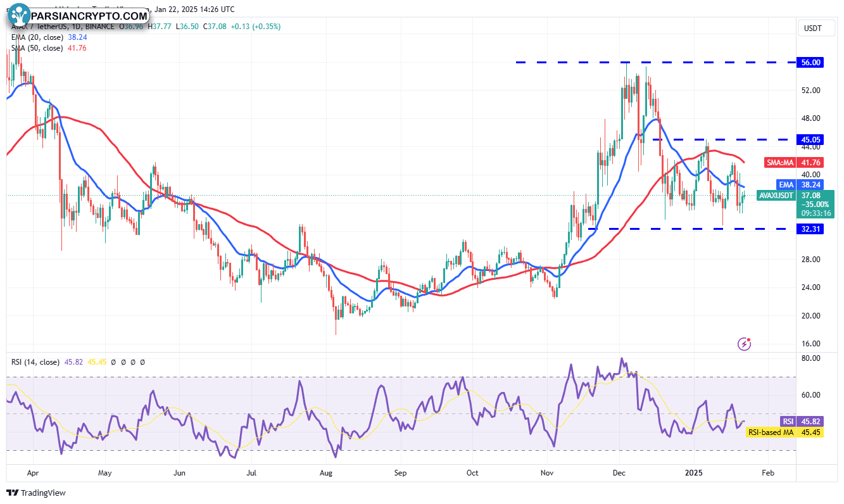This screenshot has width=844, height=504.
Task: Click the SMA value 41.76 in legend
Action: pos(76,48)
